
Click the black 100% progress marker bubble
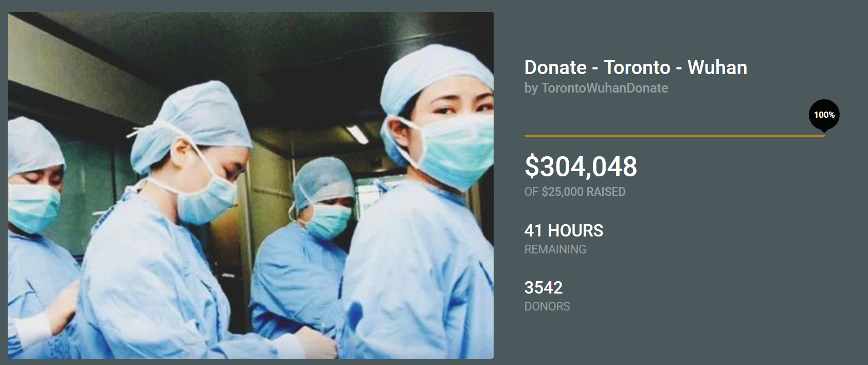[x=824, y=115]
